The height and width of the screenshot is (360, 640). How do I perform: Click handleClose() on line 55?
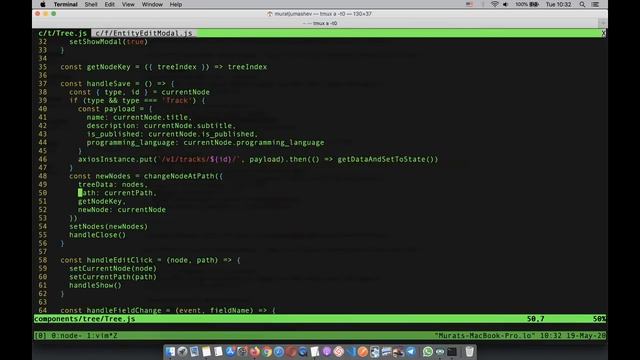[97, 235]
